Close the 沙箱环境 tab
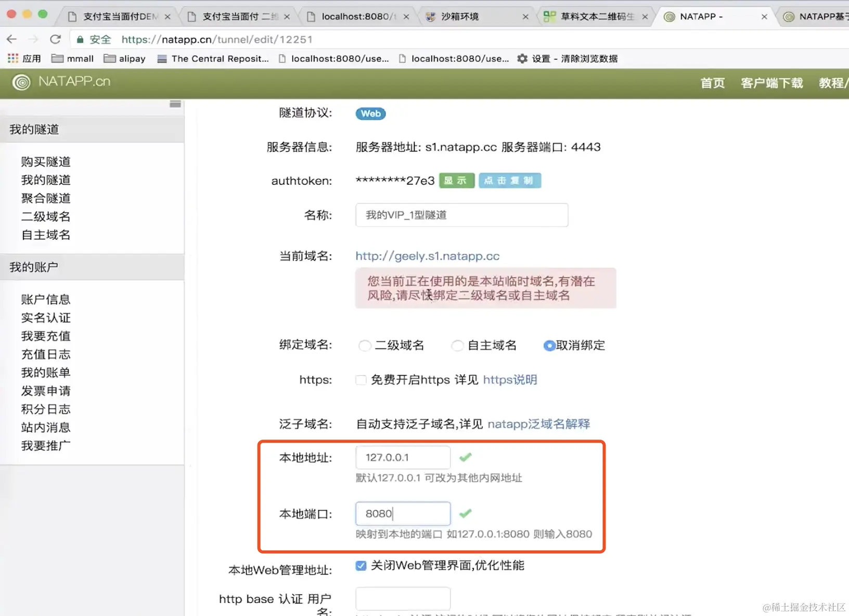 click(525, 17)
